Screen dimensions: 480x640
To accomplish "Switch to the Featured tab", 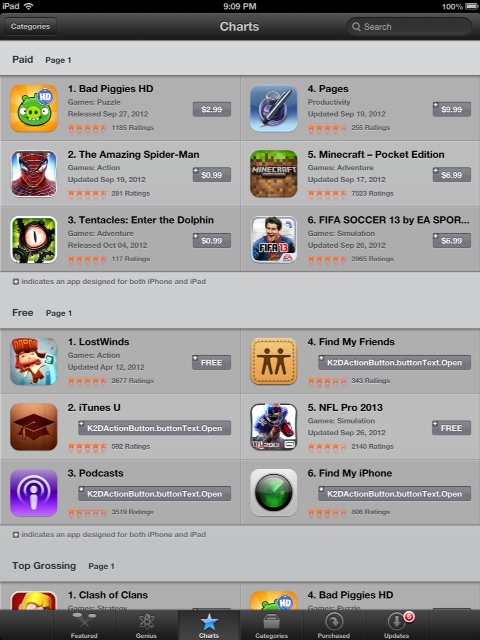I will click(x=84, y=625).
